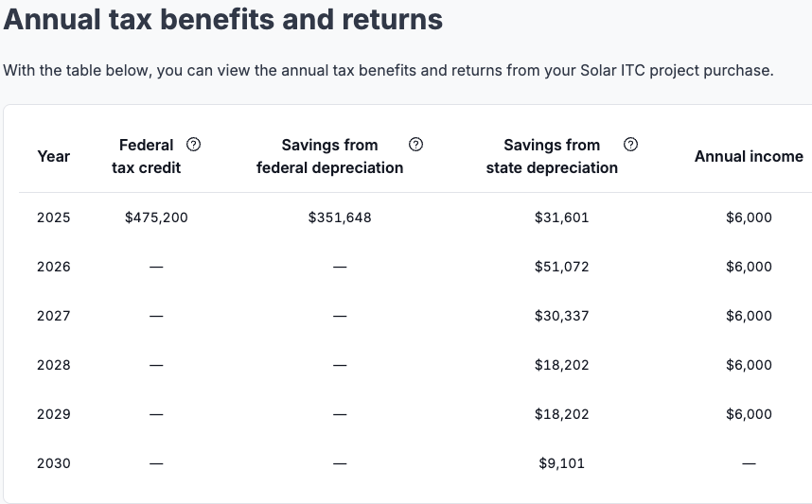This screenshot has width=812, height=504.
Task: Select the 2028 year row label
Action: (x=54, y=365)
